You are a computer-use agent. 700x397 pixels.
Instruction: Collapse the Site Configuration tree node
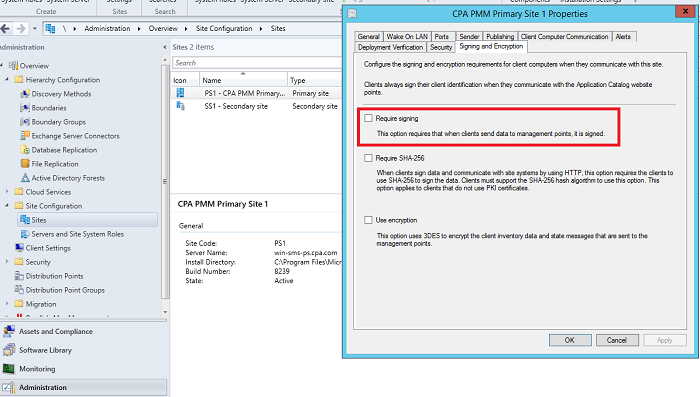7,205
